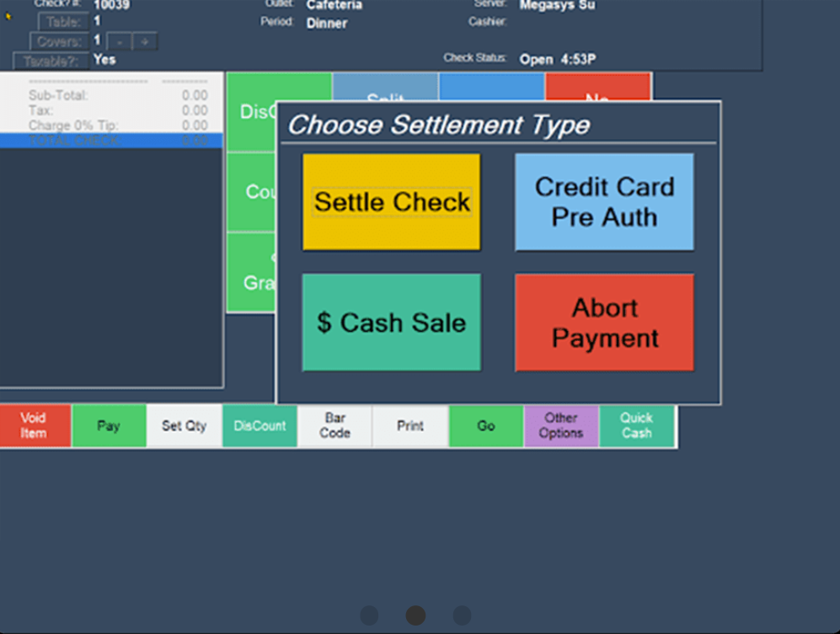Click the Table field button
The height and width of the screenshot is (634, 840).
coord(63,23)
